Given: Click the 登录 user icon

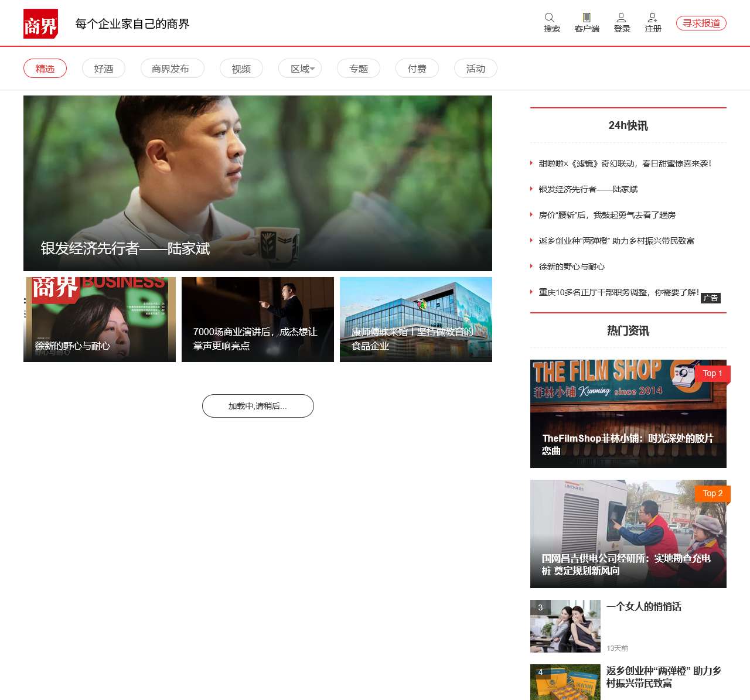Looking at the screenshot, I should 622,18.
